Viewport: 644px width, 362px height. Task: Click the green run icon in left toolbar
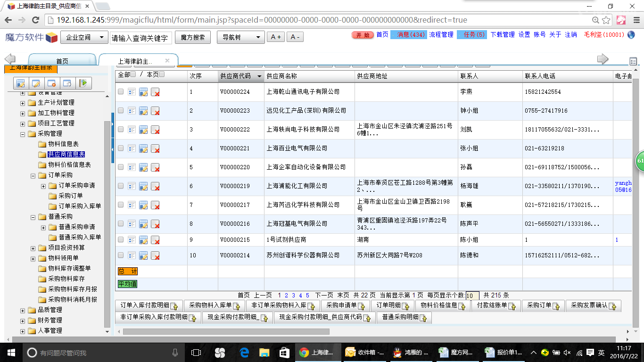(83, 83)
